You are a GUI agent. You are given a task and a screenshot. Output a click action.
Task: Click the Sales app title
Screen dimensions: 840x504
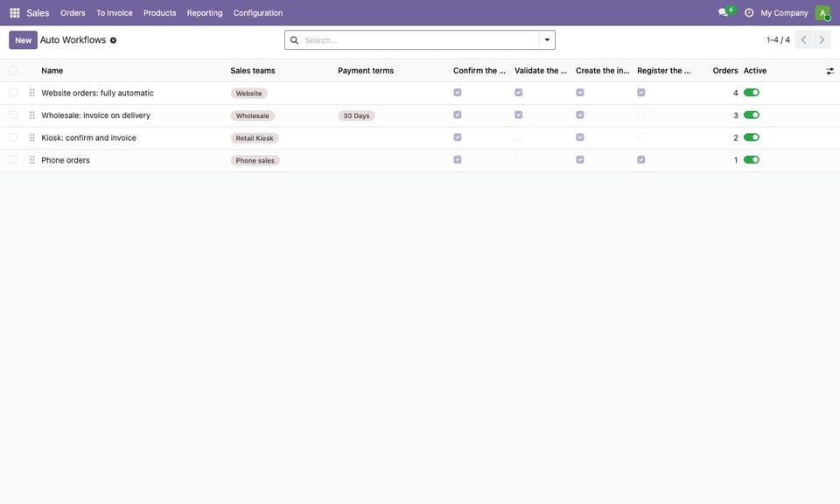(38, 13)
